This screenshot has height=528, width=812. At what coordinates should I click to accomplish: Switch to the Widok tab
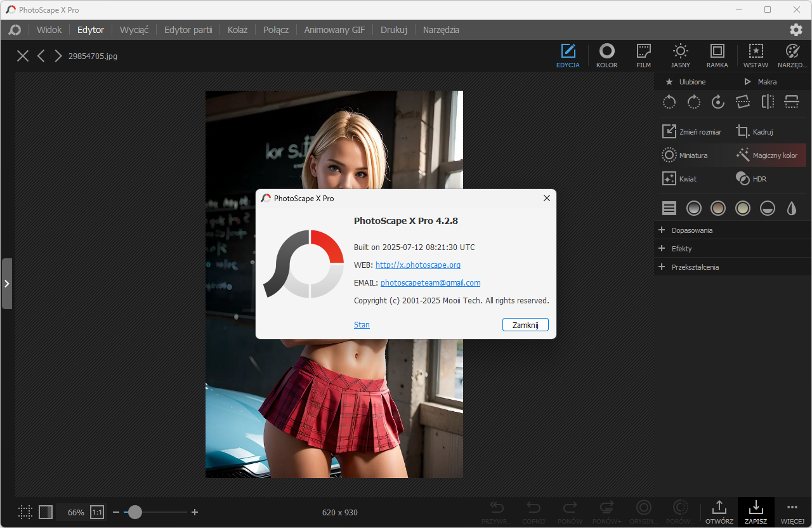pos(49,30)
